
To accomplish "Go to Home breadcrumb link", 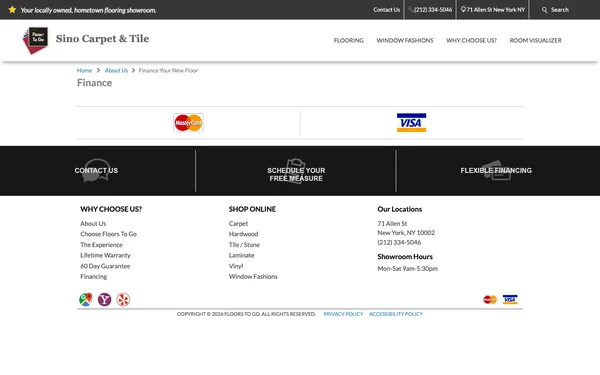I will 84,70.
